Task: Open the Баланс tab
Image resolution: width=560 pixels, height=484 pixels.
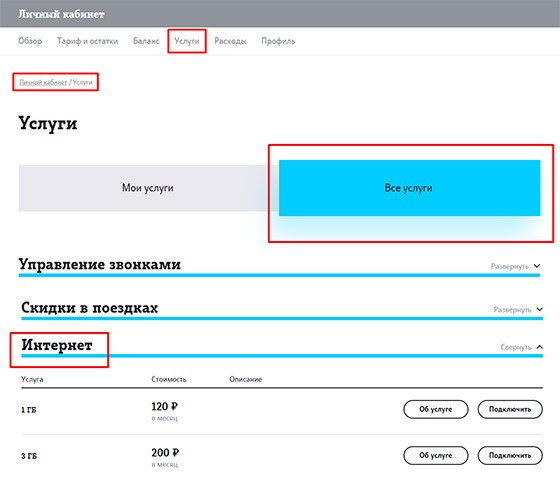Action: click(x=146, y=41)
